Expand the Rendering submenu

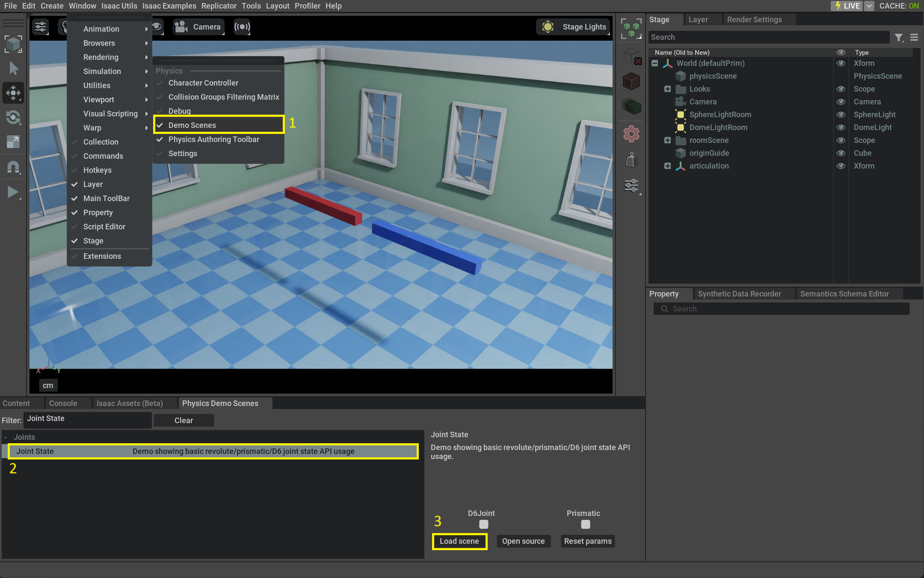pos(110,57)
